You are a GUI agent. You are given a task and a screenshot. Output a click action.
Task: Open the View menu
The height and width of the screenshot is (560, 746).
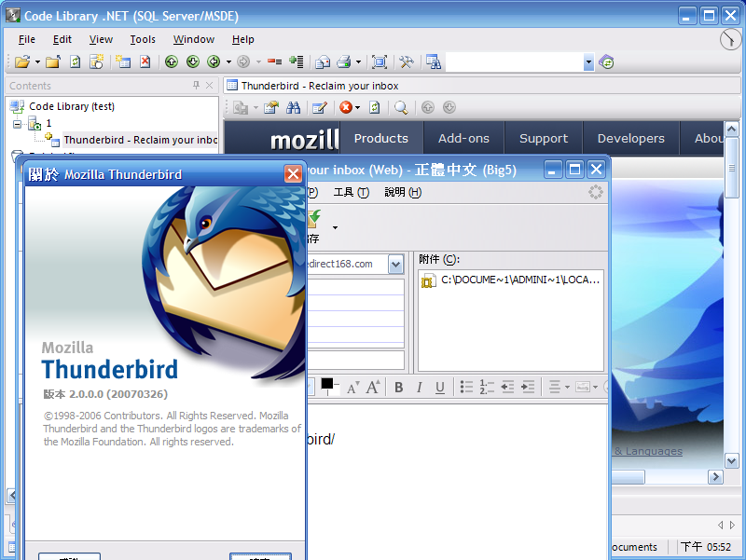coord(101,39)
